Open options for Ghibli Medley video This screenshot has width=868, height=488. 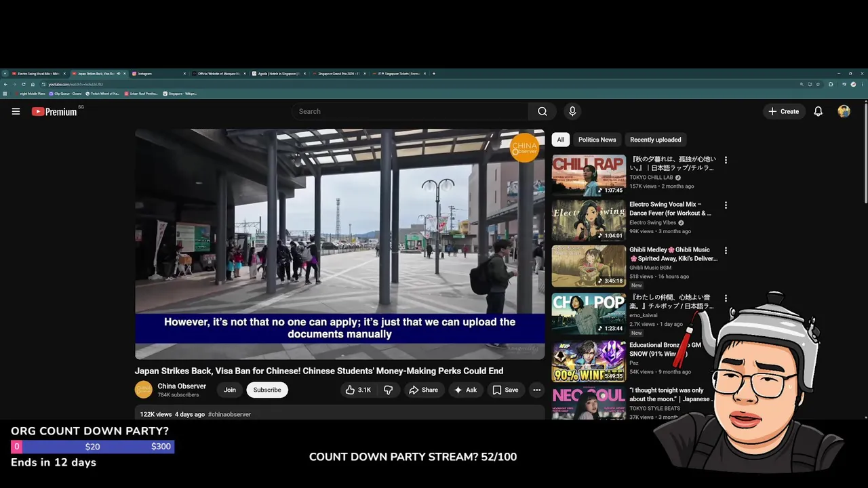[x=726, y=251]
